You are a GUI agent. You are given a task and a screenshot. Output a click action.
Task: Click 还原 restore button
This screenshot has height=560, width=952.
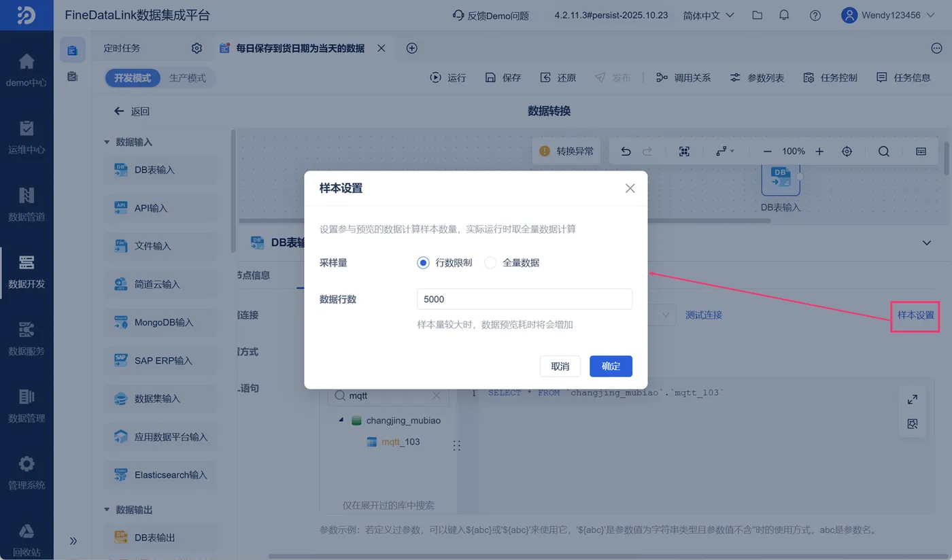(558, 77)
